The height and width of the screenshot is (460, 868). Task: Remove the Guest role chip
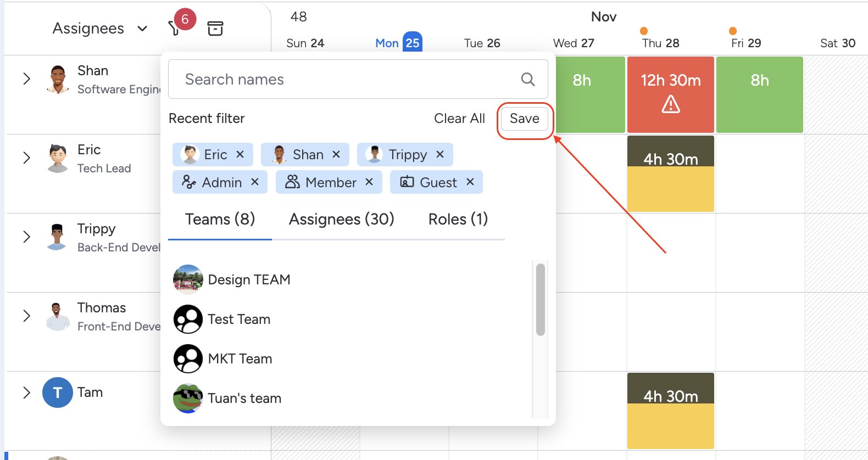pyautogui.click(x=470, y=182)
